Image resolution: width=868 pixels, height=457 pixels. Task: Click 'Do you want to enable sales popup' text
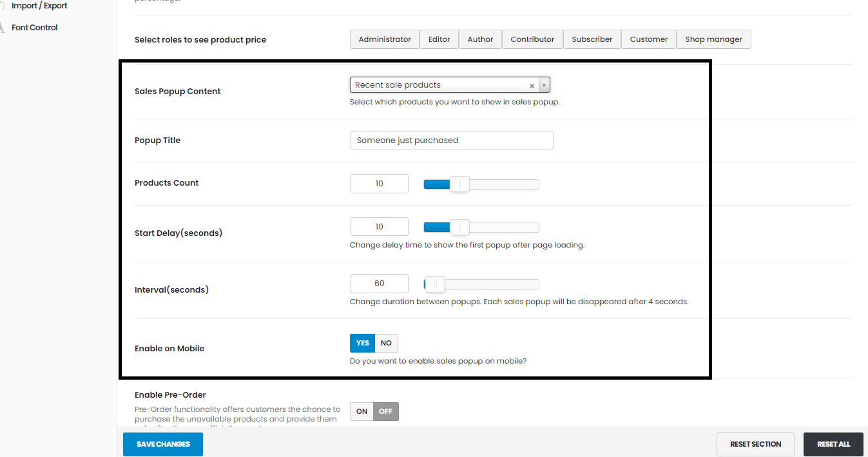[x=438, y=361]
